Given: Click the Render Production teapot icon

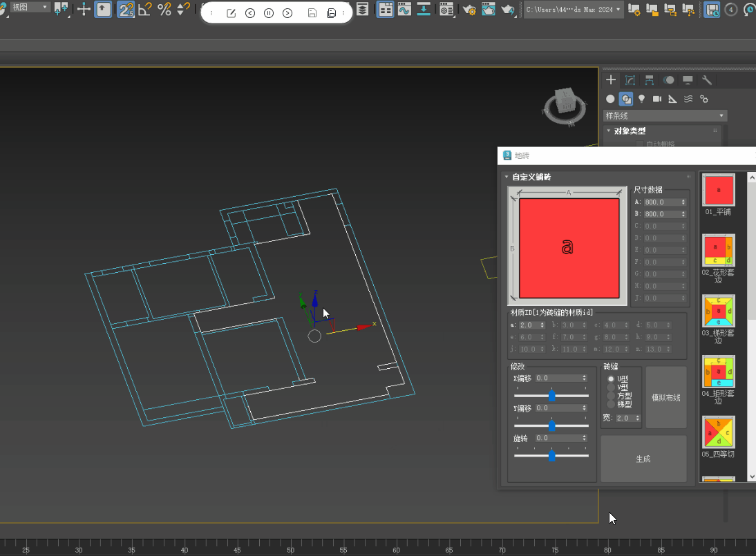Looking at the screenshot, I should click(508, 10).
